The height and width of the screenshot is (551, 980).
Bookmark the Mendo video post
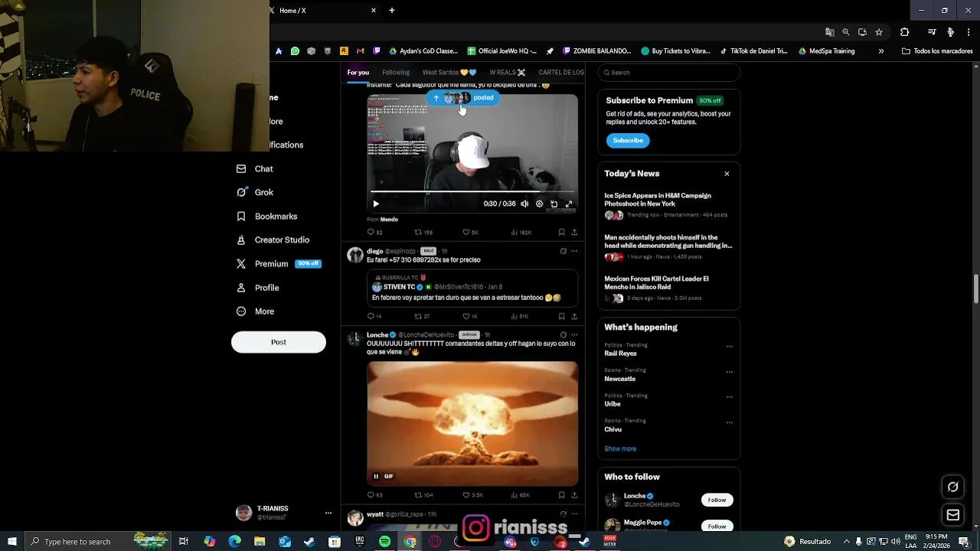point(561,232)
